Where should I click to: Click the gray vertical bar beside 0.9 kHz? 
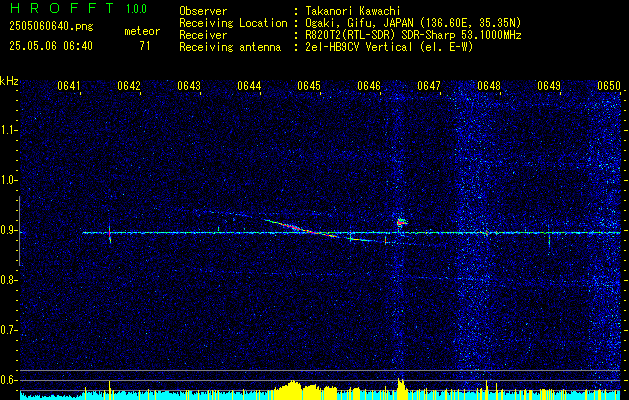19,231
